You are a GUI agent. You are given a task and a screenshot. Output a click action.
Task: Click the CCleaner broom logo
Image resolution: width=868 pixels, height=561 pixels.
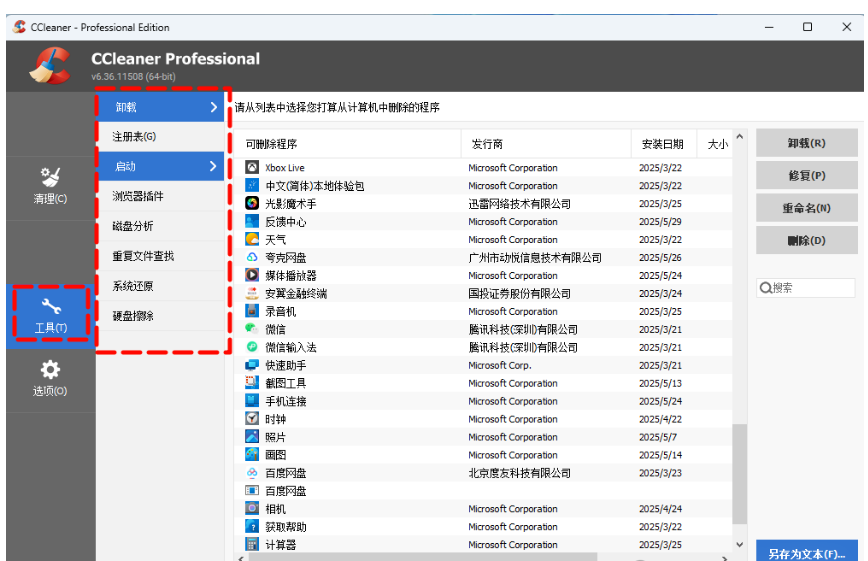click(x=50, y=66)
